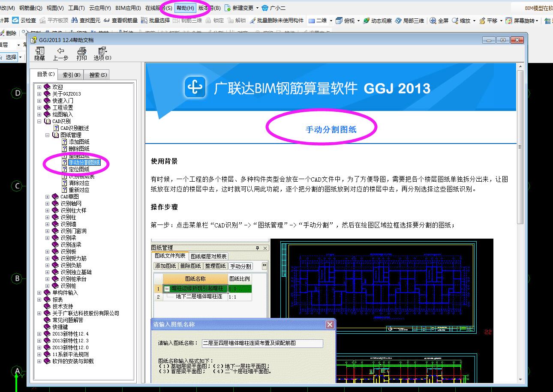Click the 查找图元 binoculars icon
553x392 pixels.
coord(75,20)
